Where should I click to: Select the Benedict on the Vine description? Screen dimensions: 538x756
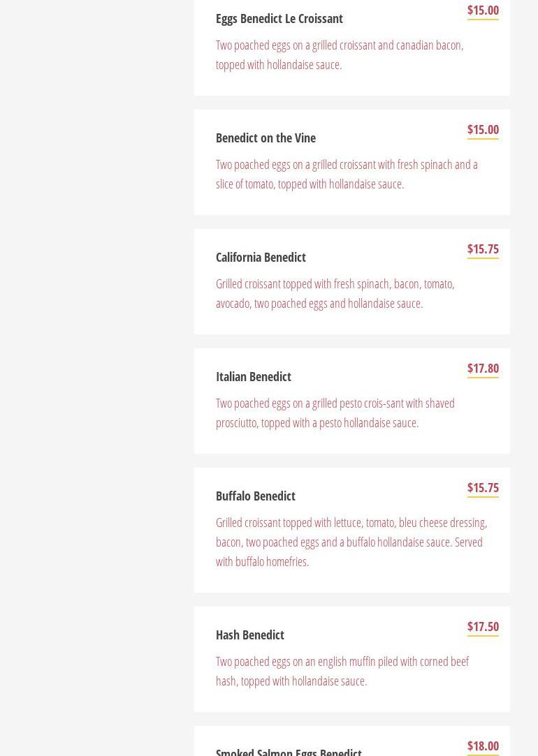(347, 174)
